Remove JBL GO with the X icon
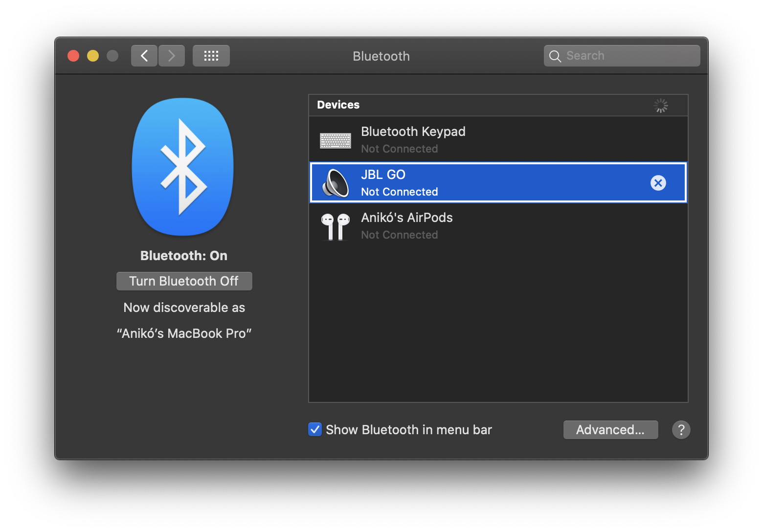Viewport: 763px width, 532px height. (658, 183)
